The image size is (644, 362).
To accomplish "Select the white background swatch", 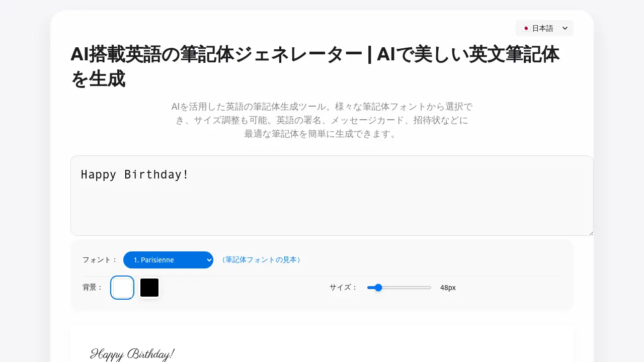I will pos(122,288).
